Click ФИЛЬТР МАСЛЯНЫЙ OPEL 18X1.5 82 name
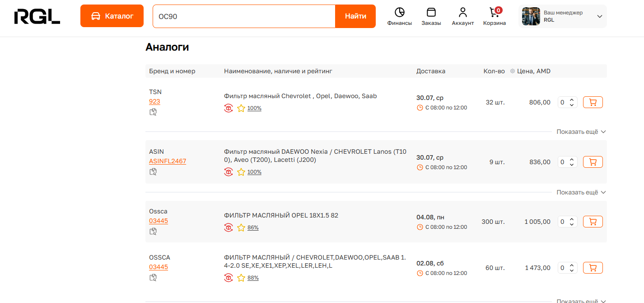The width and height of the screenshot is (644, 303). (281, 215)
